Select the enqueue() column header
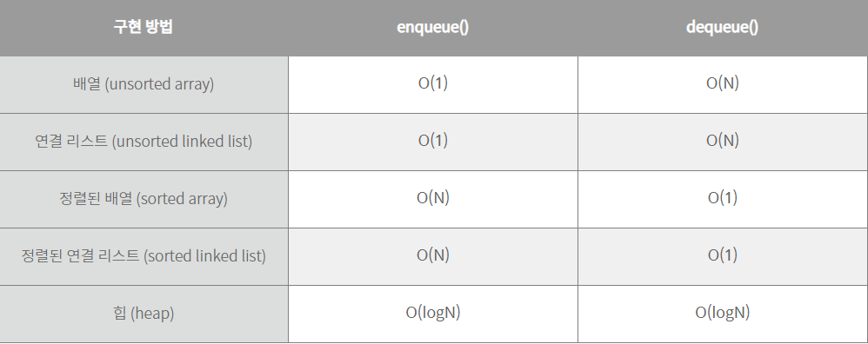Image resolution: width=868 pixels, height=344 pixels. 433,28
